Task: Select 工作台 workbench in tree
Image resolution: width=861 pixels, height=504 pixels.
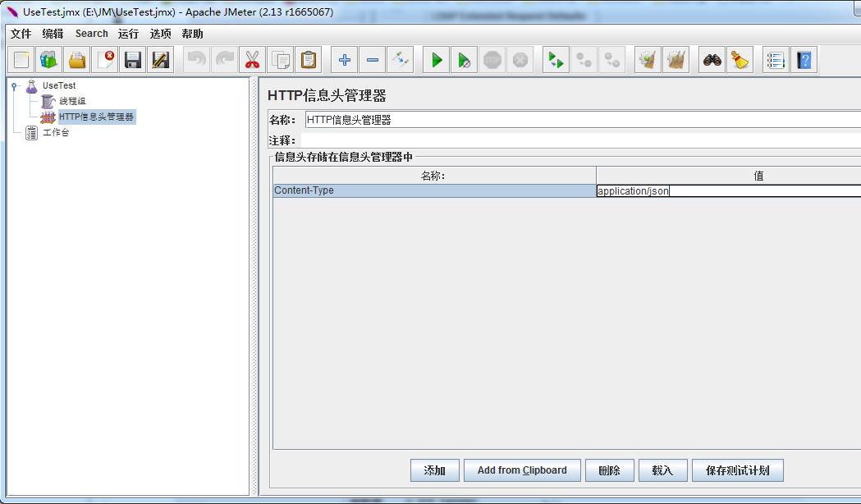Action: pos(56,132)
